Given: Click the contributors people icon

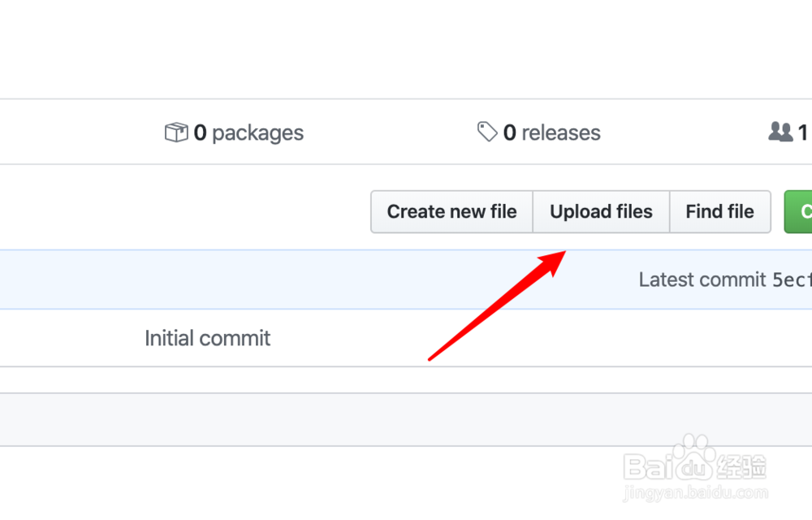Looking at the screenshot, I should pyautogui.click(x=780, y=132).
